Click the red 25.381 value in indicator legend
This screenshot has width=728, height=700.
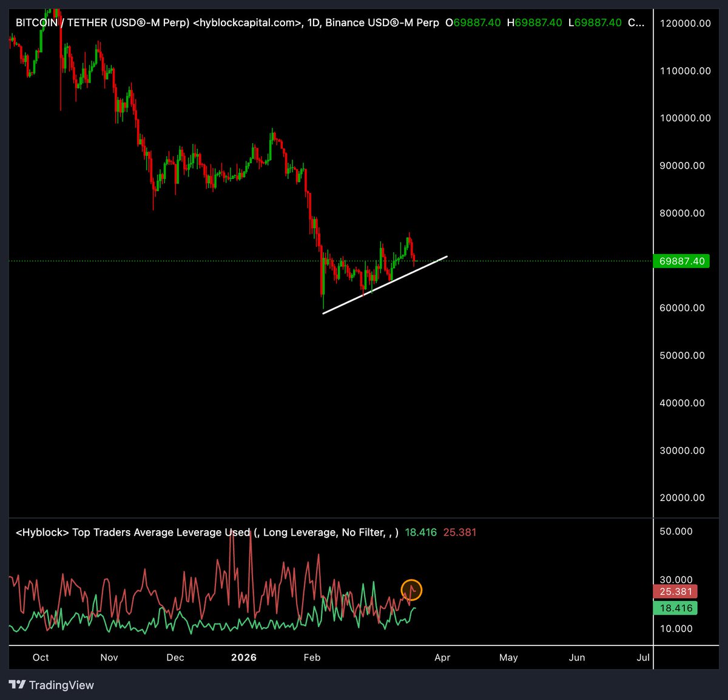click(460, 533)
